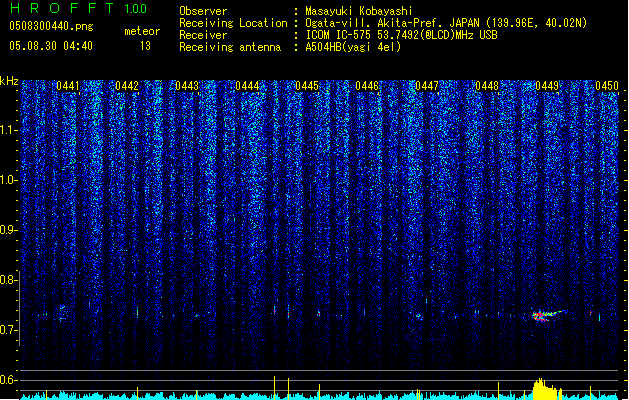629x400 pixels.
Task: Click the date stamp 05.08.30 04:40
Action: coord(51,46)
